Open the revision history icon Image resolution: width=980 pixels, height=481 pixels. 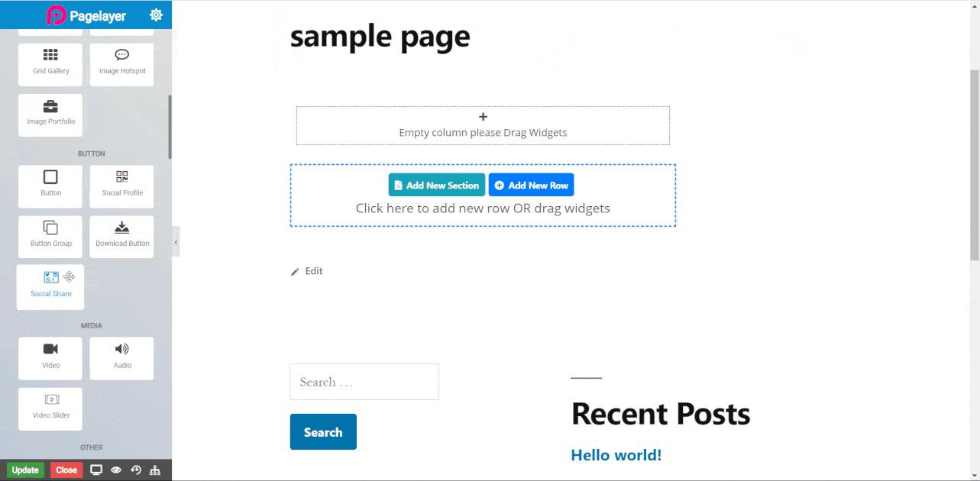(136, 470)
